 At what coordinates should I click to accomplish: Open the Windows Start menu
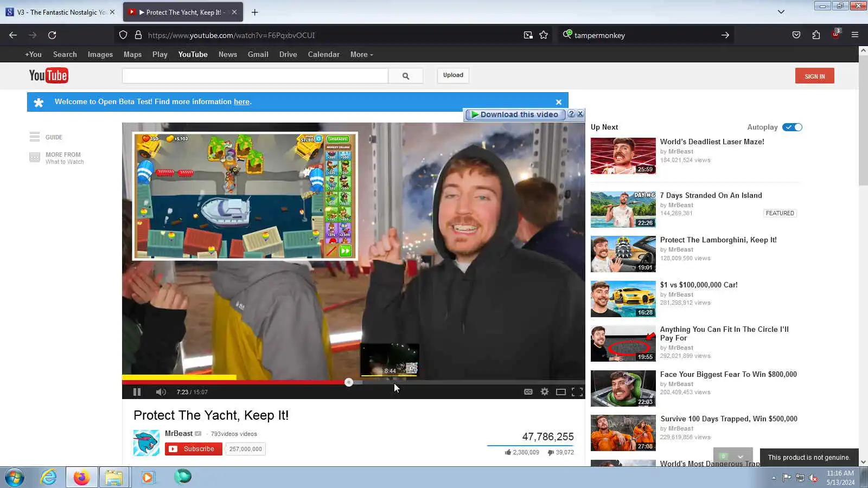[15, 478]
